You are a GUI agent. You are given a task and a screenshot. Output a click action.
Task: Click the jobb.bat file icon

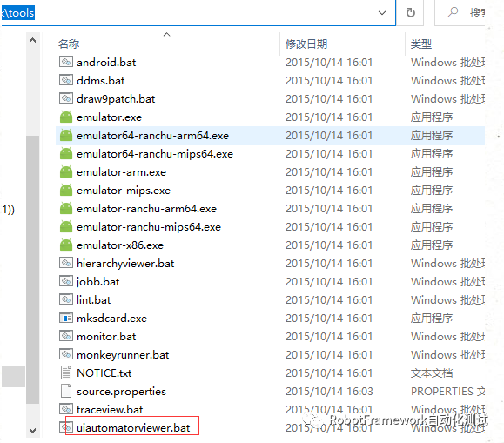tap(66, 281)
